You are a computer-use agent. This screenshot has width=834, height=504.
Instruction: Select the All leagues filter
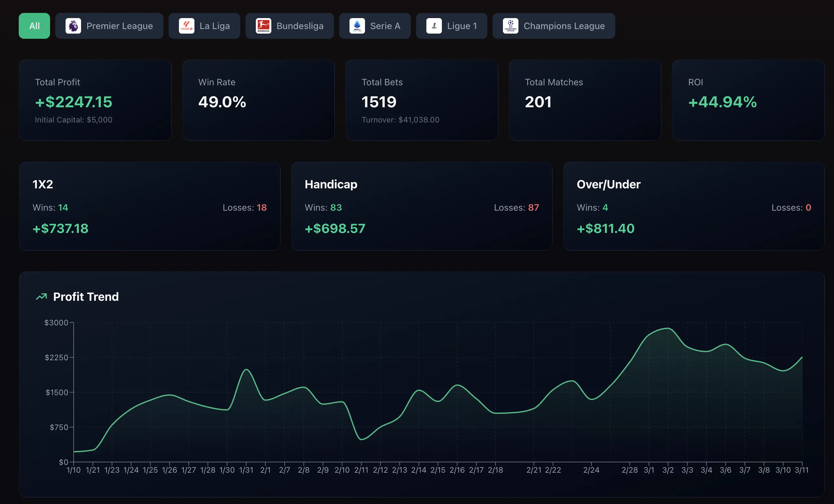pos(34,26)
